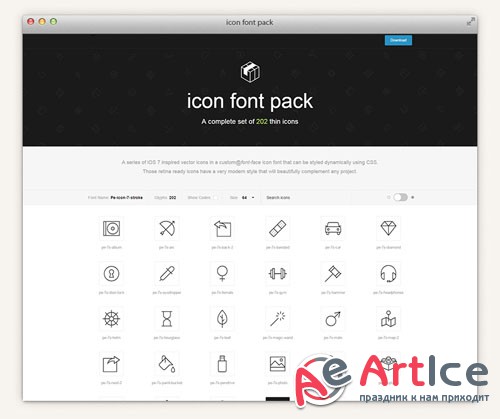
Task: Click the pe-7s-diamond label
Action: click(x=388, y=247)
